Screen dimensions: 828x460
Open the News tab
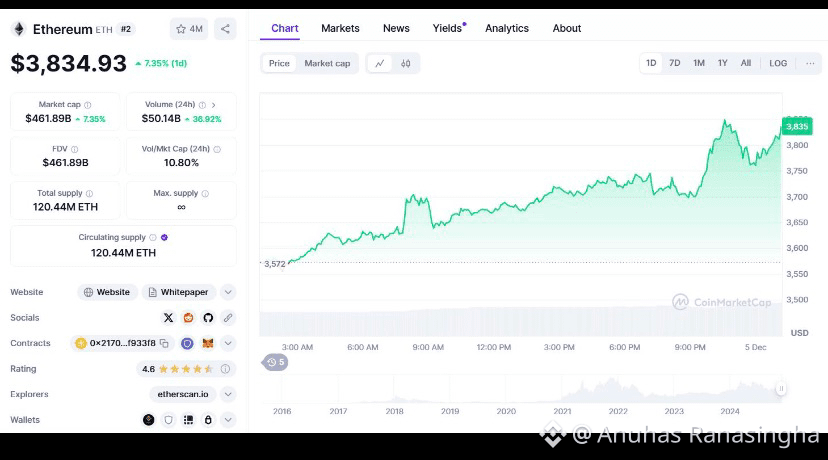[396, 29]
